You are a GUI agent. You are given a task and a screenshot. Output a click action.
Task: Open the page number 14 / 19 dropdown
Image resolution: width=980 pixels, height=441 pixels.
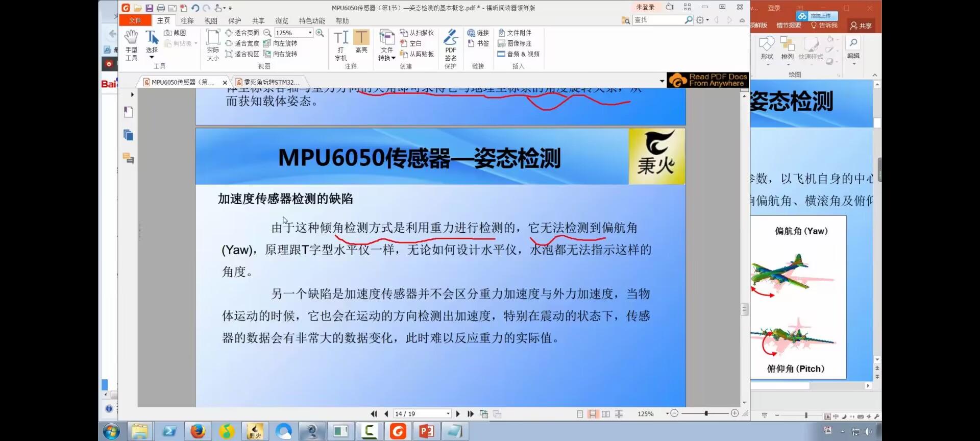(x=448, y=414)
